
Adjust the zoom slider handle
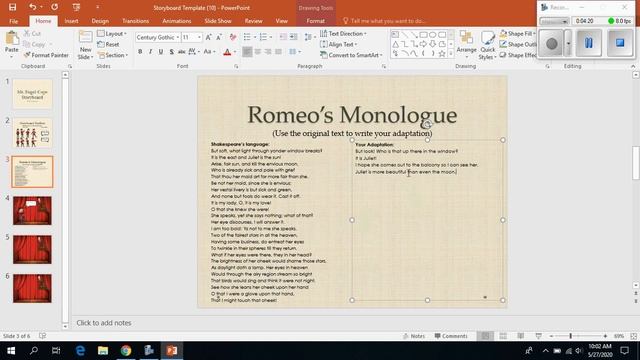pos(570,336)
